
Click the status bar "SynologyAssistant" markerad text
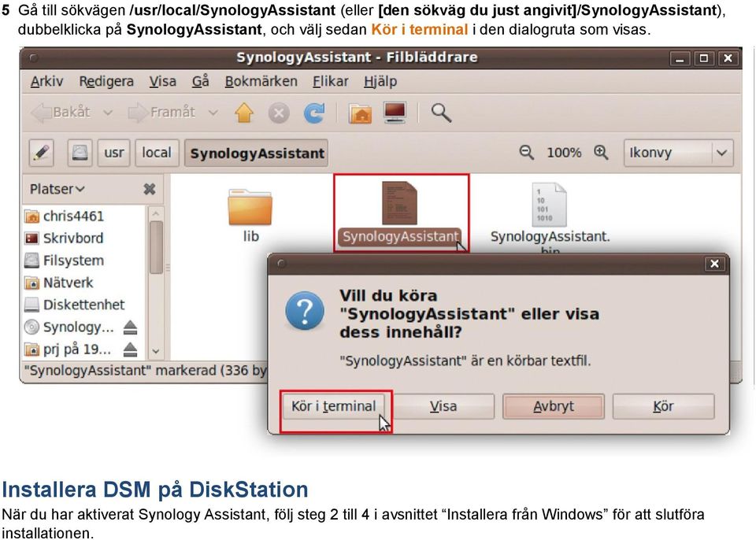click(x=143, y=371)
